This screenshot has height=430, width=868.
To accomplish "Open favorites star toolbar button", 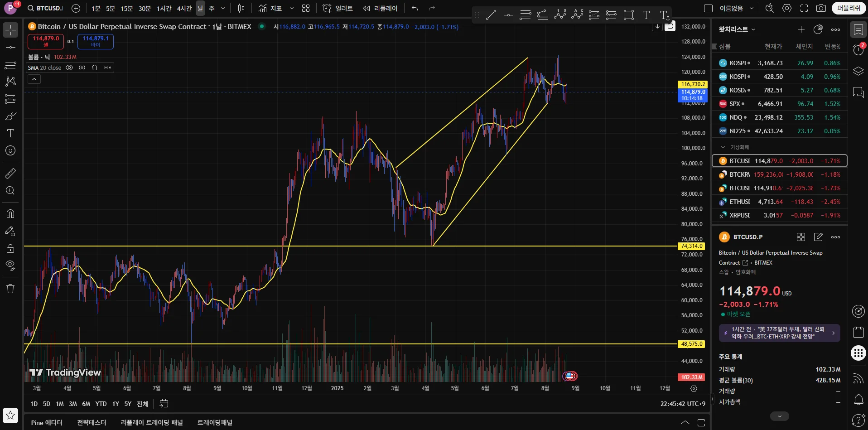I will [10, 415].
